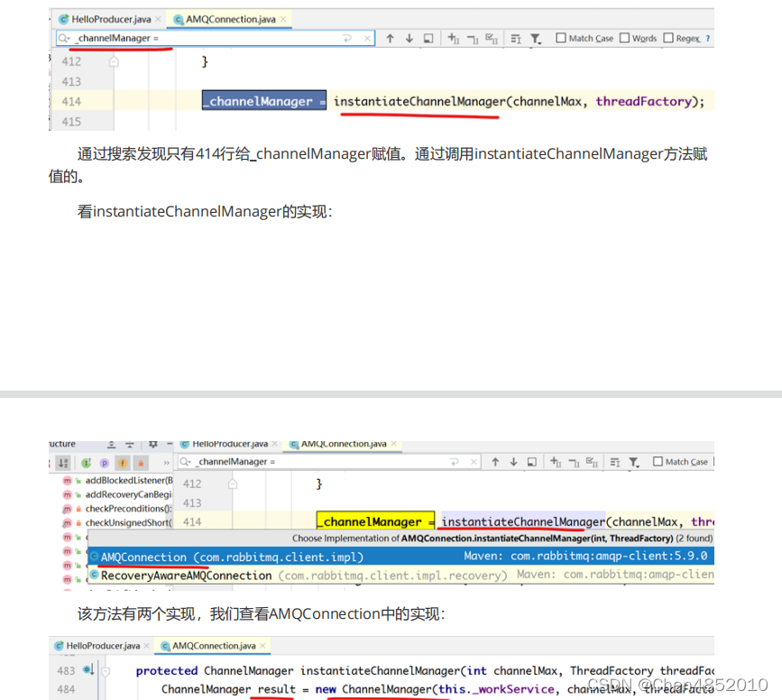The height and width of the screenshot is (700, 782).
Task: Clear the top screenshot's find bar text
Action: [x=367, y=39]
